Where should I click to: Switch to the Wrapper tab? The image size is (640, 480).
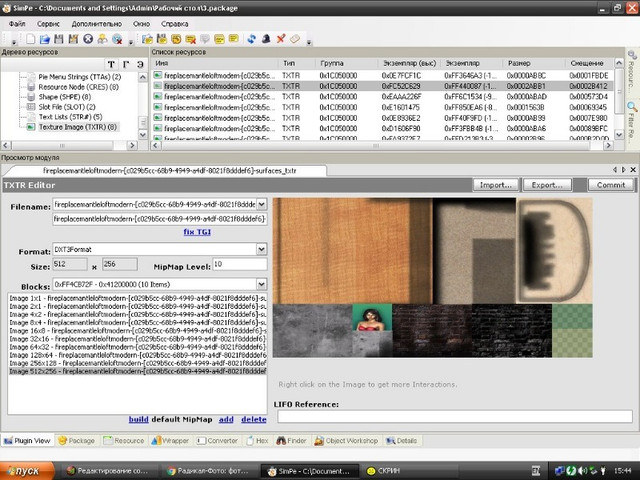click(170, 441)
